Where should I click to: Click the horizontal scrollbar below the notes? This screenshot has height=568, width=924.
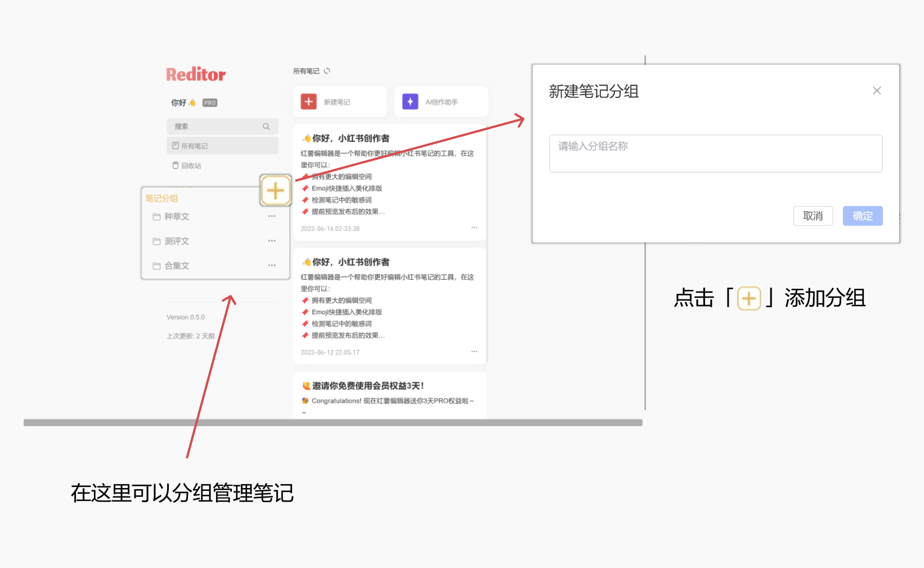(x=333, y=423)
